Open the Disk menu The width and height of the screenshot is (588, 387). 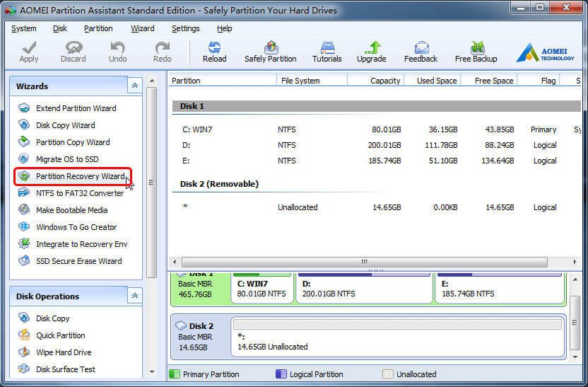[x=60, y=28]
